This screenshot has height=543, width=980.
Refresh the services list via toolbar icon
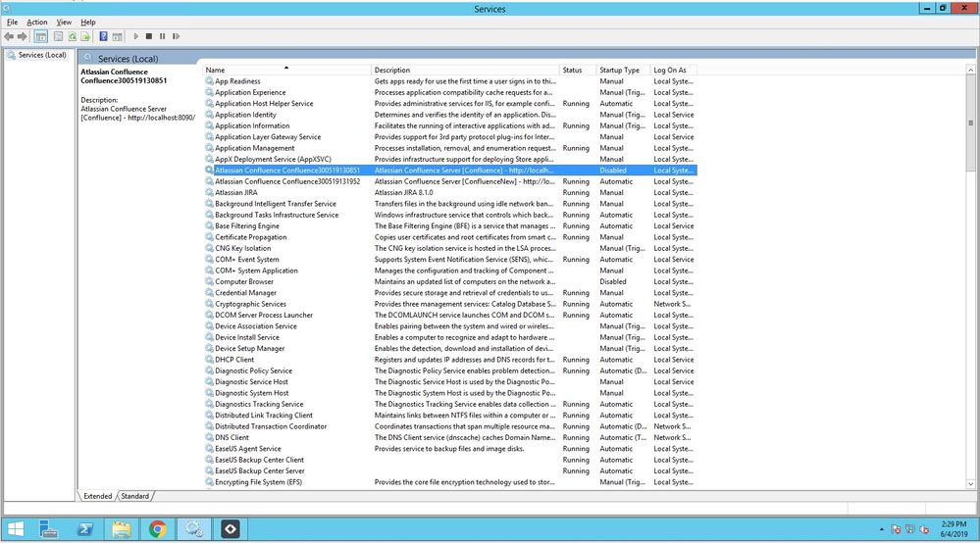pyautogui.click(x=73, y=37)
